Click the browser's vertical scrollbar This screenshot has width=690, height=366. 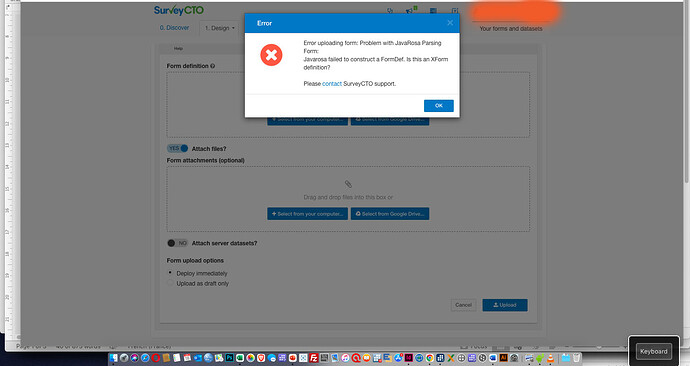(687, 92)
